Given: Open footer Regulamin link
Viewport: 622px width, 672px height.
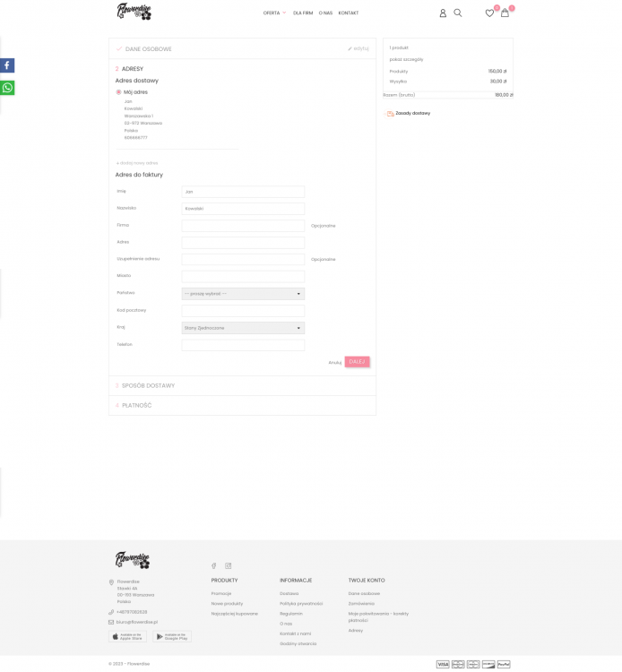Looking at the screenshot, I should pos(291,614).
